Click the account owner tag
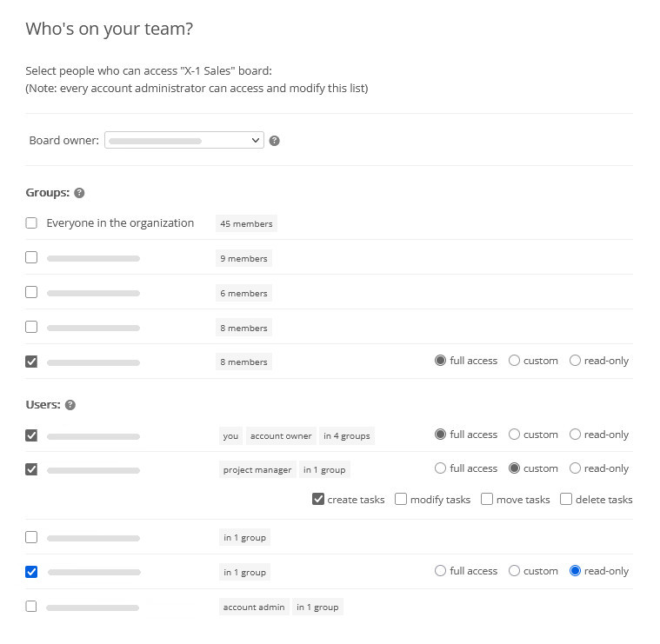This screenshot has width=660, height=644. [280, 435]
